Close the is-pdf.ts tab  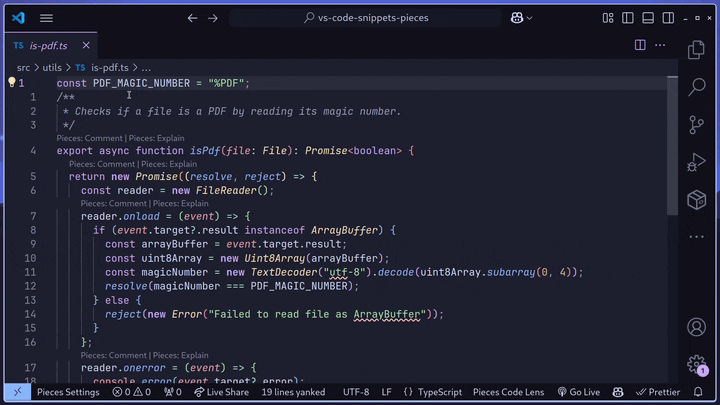click(x=86, y=45)
